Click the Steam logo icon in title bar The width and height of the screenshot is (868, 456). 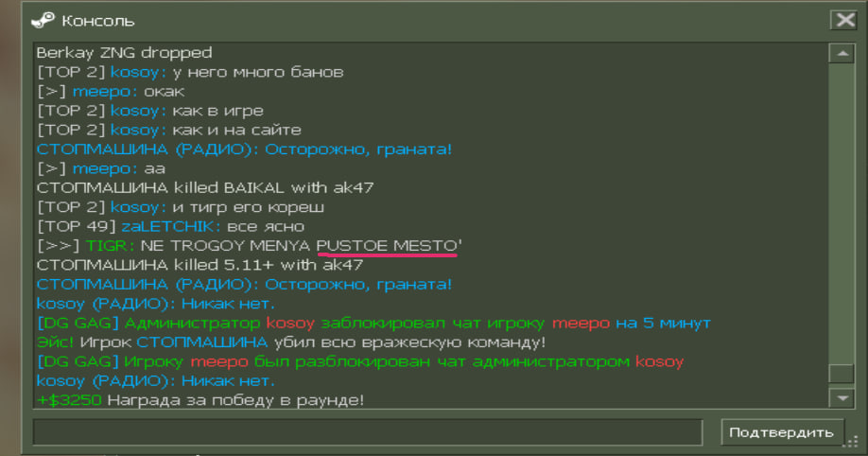point(43,20)
